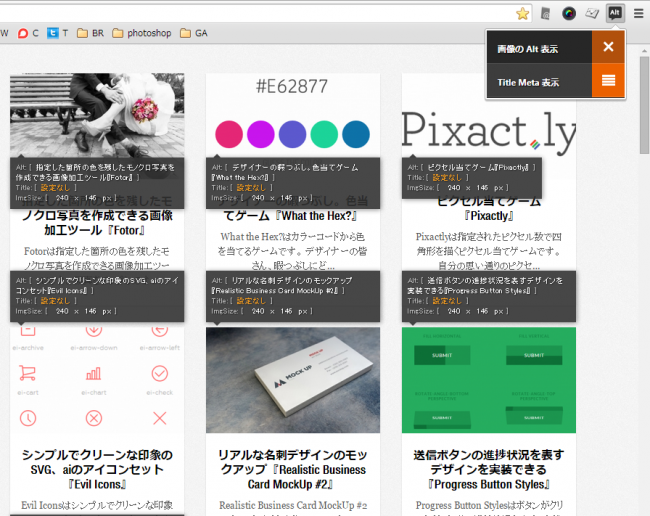
Task: Open the GA bookmarks folder
Action: 194,33
